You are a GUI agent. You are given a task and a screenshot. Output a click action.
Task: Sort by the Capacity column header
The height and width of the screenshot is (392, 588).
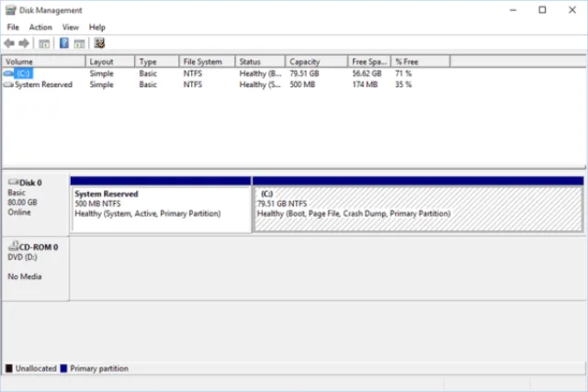point(316,62)
